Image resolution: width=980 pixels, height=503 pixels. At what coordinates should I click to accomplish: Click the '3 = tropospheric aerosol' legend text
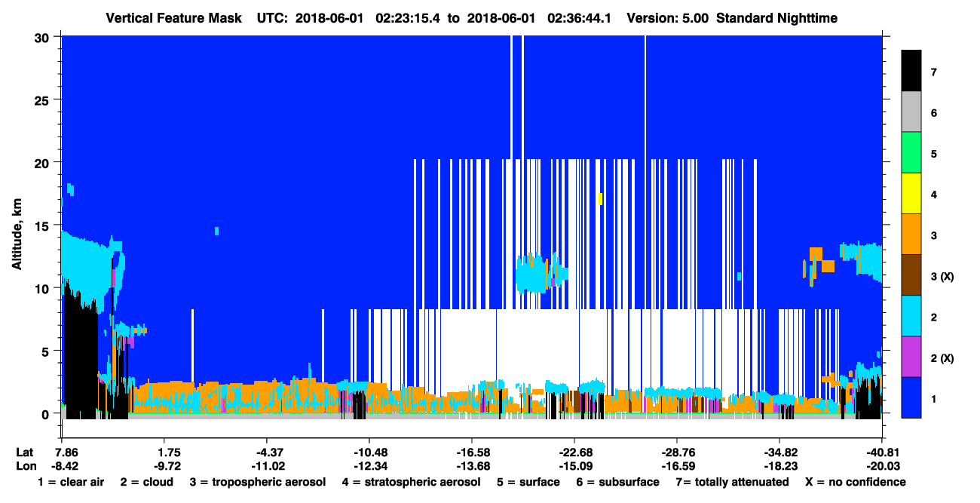click(x=258, y=482)
